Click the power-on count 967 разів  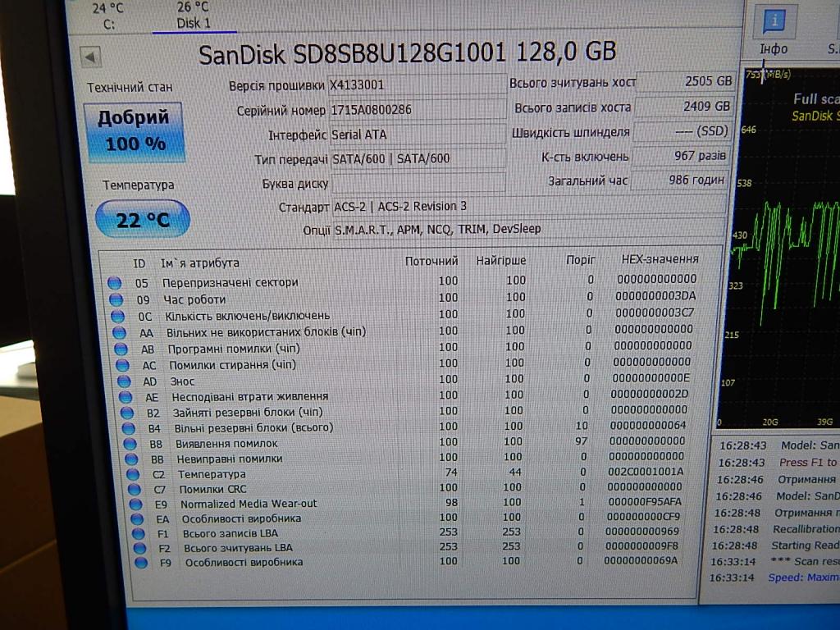pyautogui.click(x=680, y=156)
